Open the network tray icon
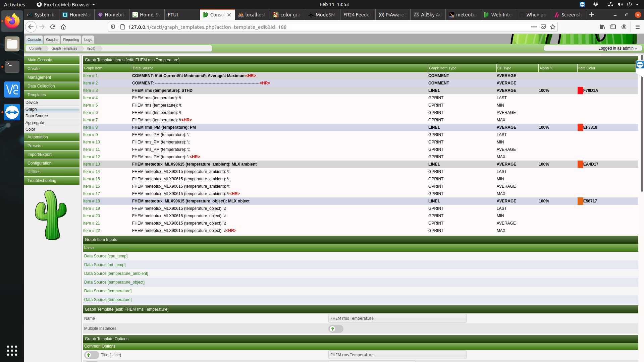 (x=610, y=4)
